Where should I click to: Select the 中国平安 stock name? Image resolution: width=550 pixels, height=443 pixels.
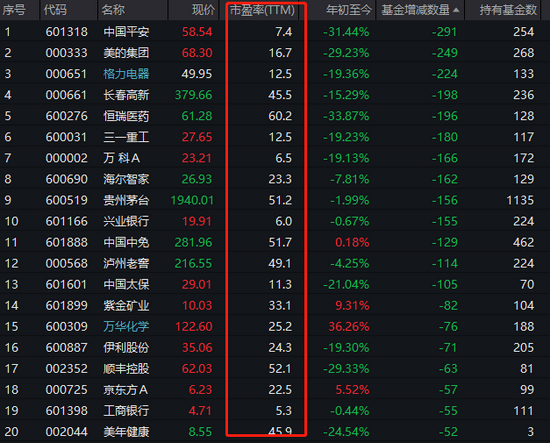click(x=126, y=32)
